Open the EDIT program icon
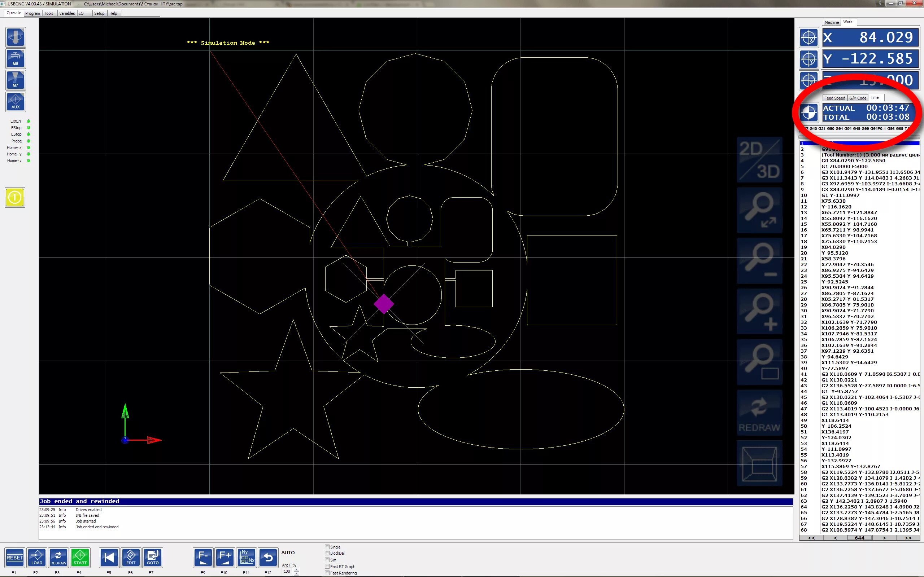This screenshot has width=924, height=577. point(131,557)
